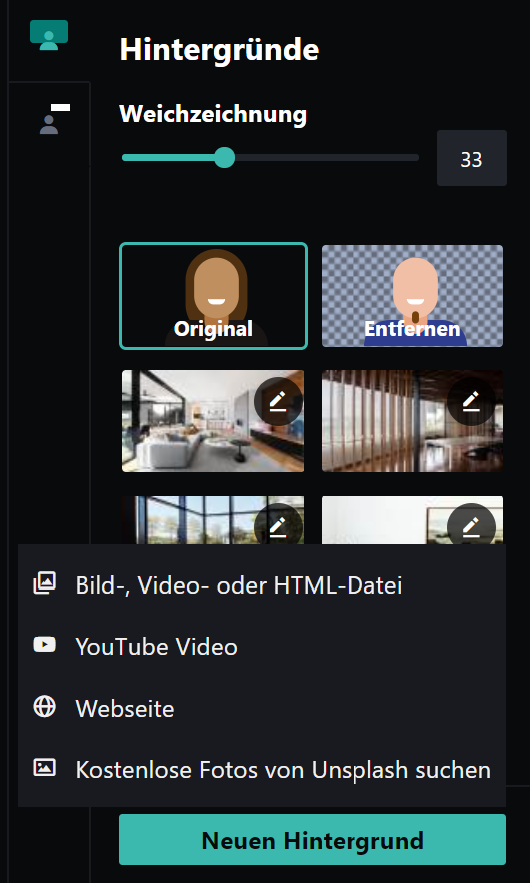Choose Webseite as background source
This screenshot has height=883, width=530.
coord(262,708)
